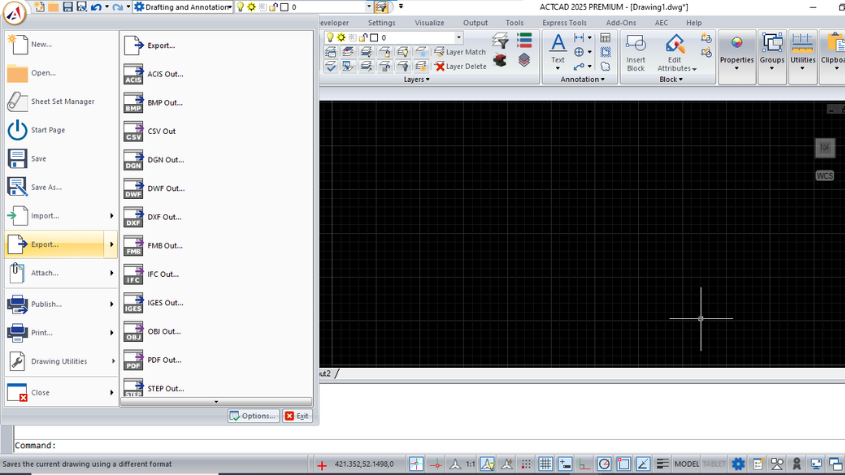This screenshot has width=845, height=475.
Task: Open the Properties dropdown panel
Action: 737,56
